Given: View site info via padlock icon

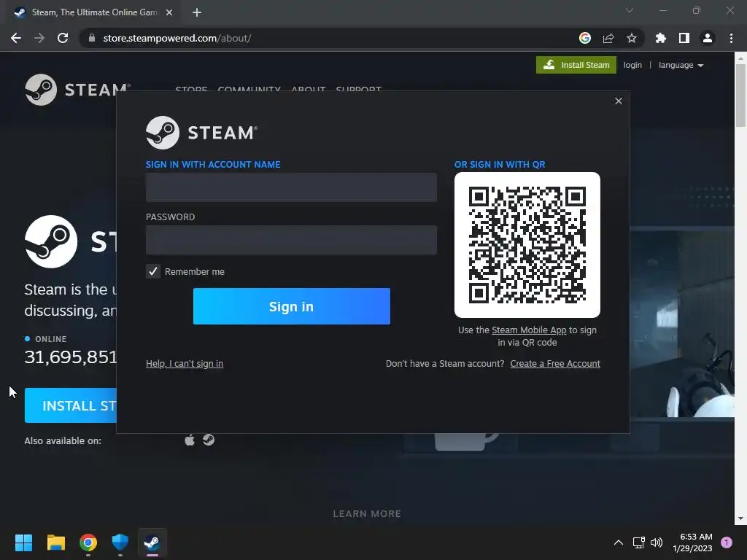Looking at the screenshot, I should coord(92,38).
